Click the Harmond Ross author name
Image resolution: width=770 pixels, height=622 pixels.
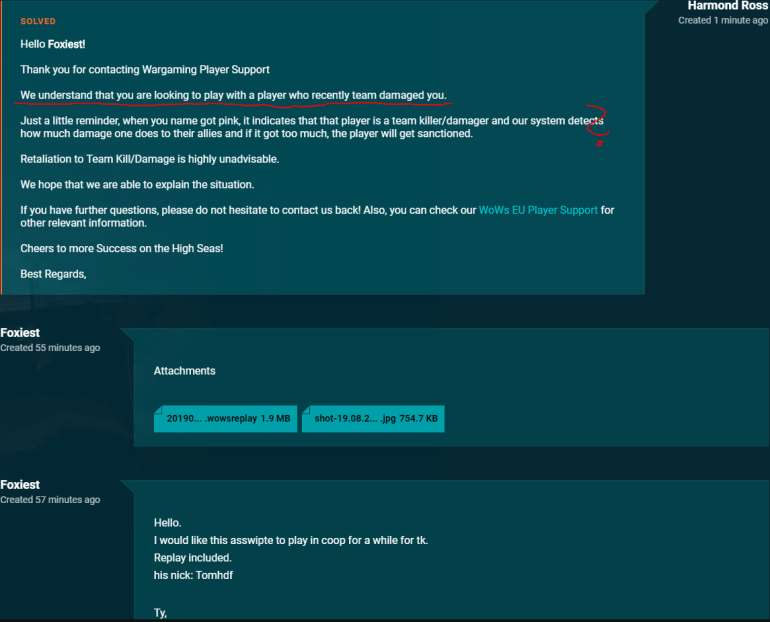pyautogui.click(x=728, y=6)
